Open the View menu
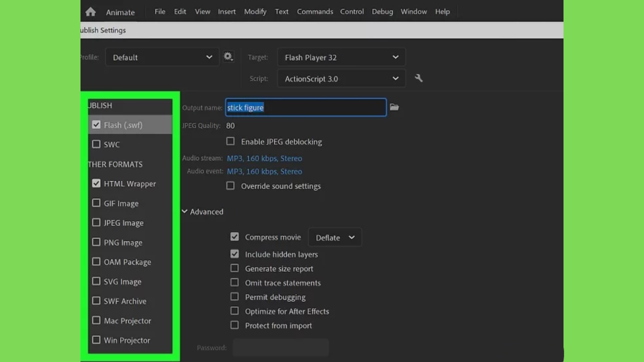 (x=203, y=11)
